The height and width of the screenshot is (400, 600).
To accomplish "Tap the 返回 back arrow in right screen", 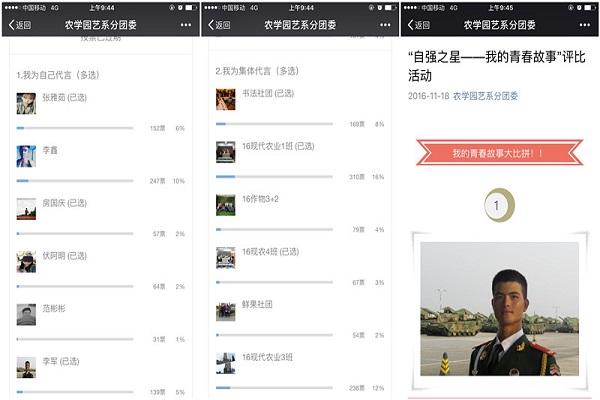I will pos(419,25).
